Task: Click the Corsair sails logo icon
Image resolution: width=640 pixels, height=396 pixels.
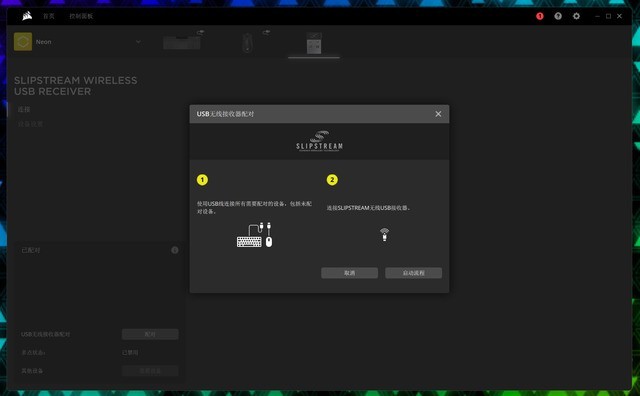Action: 27,16
